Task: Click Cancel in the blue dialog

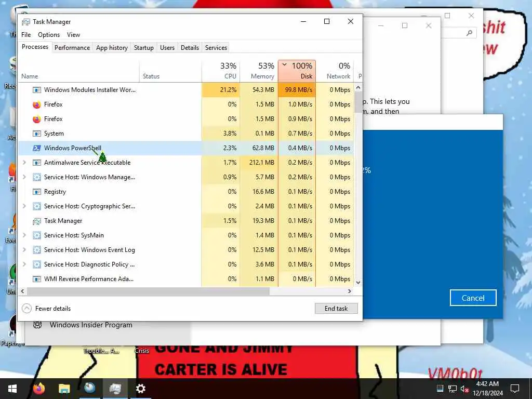Action: point(473,298)
